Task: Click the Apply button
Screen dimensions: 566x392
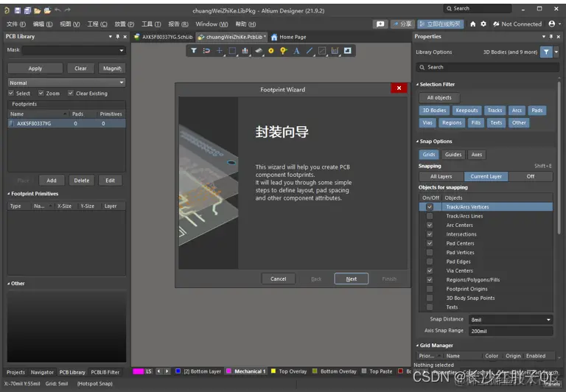Action: pos(35,69)
